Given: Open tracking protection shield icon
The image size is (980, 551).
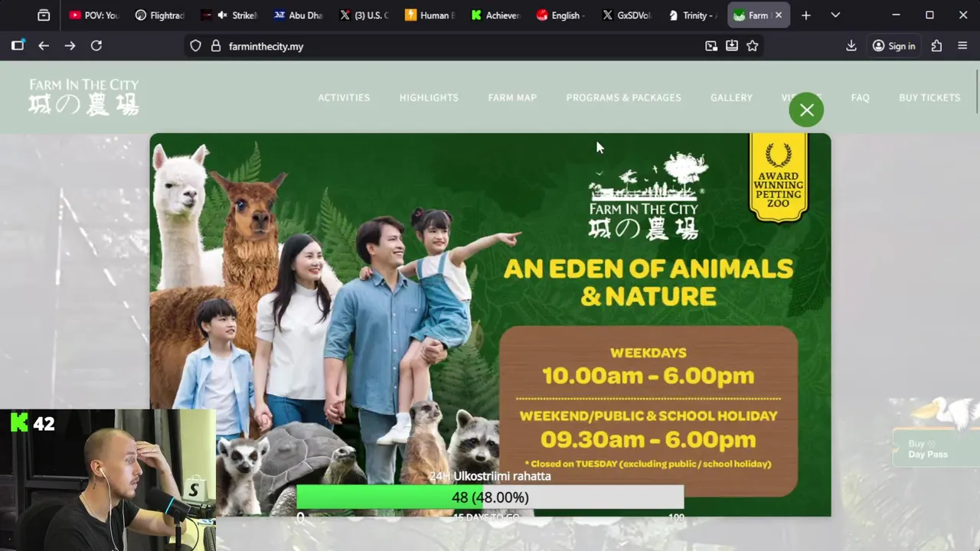Looking at the screenshot, I should pyautogui.click(x=195, y=46).
